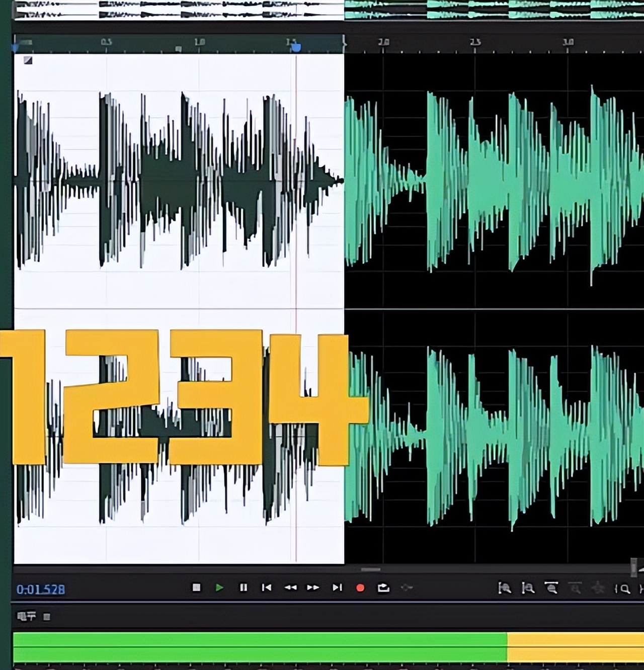Click the fade-in handle on the waveform
This screenshot has height=670, width=644.
[x=28, y=60]
